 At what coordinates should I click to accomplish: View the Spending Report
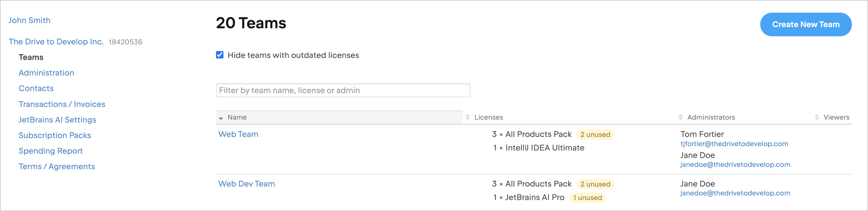point(51,151)
